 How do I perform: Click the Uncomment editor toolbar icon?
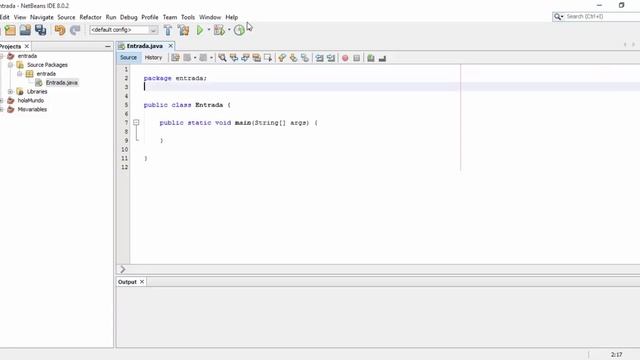[382, 58]
